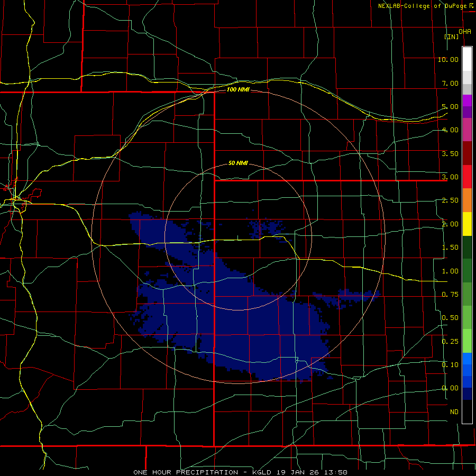This screenshot has height=476, width=476.
Task: Select the 7.00 legend value
Action: [450, 83]
